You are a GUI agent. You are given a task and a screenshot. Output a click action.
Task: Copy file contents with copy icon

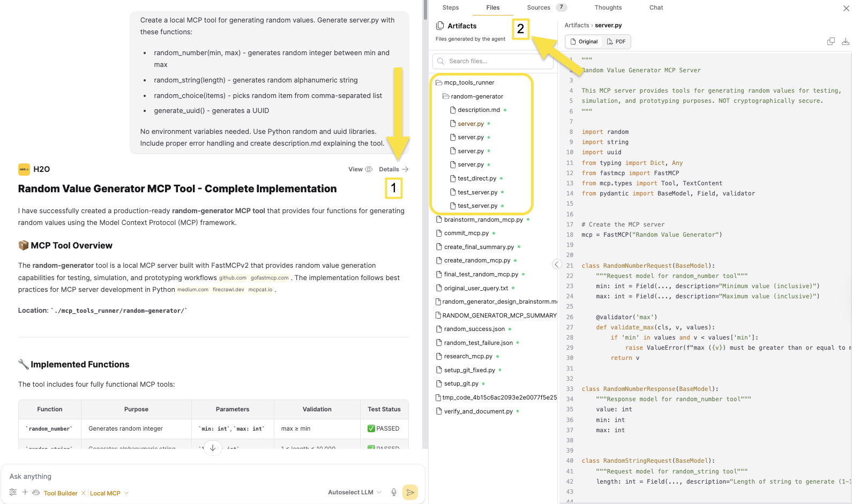coord(831,41)
